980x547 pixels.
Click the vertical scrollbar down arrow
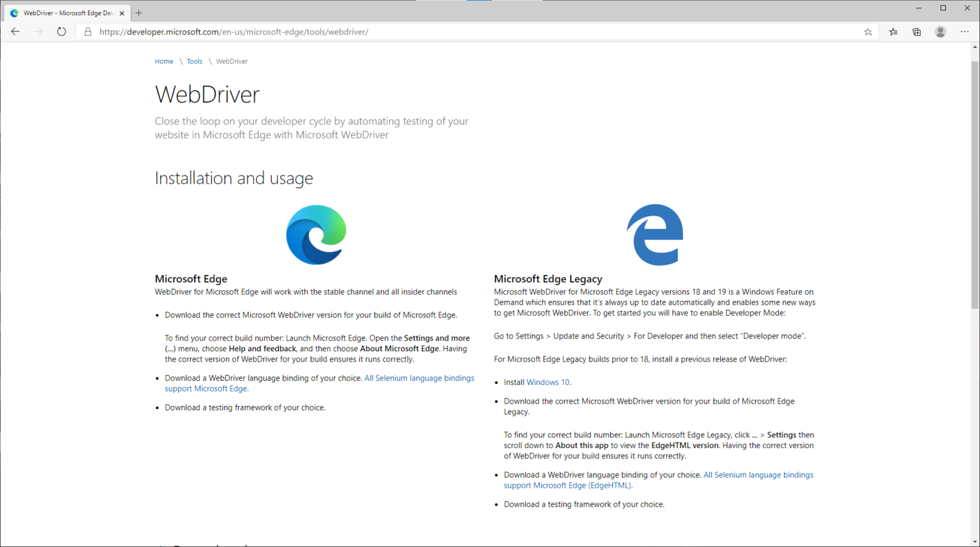pos(974,542)
